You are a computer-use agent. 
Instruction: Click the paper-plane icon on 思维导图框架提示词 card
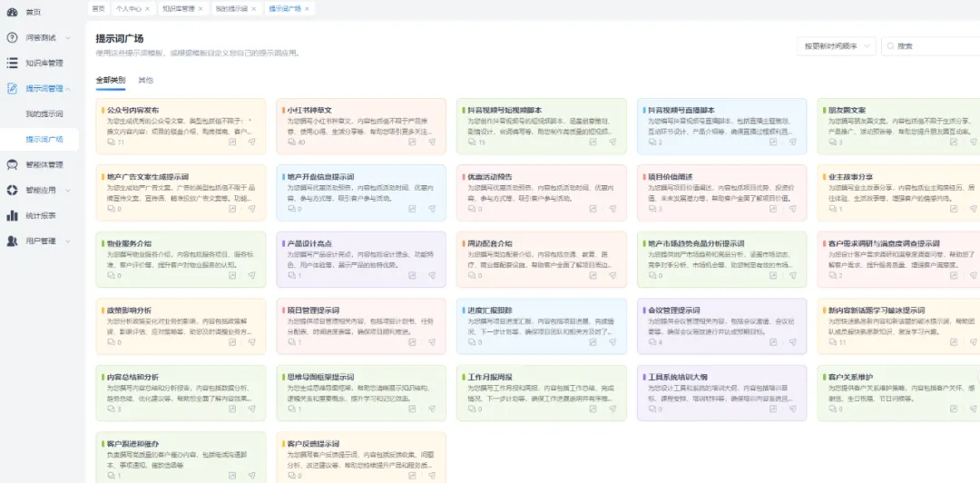click(x=432, y=409)
